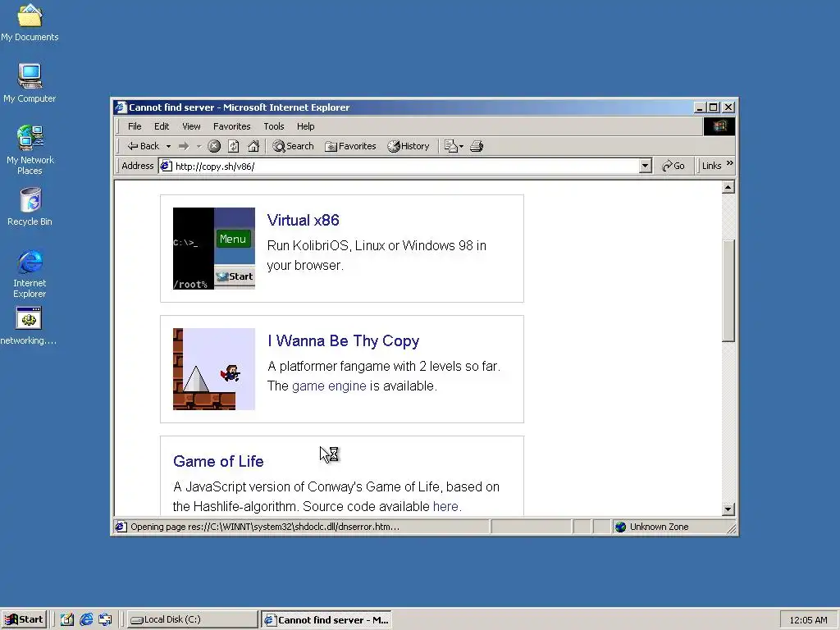Select the My Computer desktop icon
Viewport: 840px width, 630px height.
point(30,83)
